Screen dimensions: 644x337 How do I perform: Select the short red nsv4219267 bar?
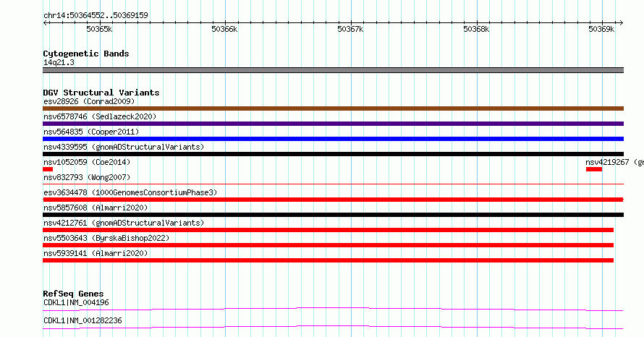594,169
